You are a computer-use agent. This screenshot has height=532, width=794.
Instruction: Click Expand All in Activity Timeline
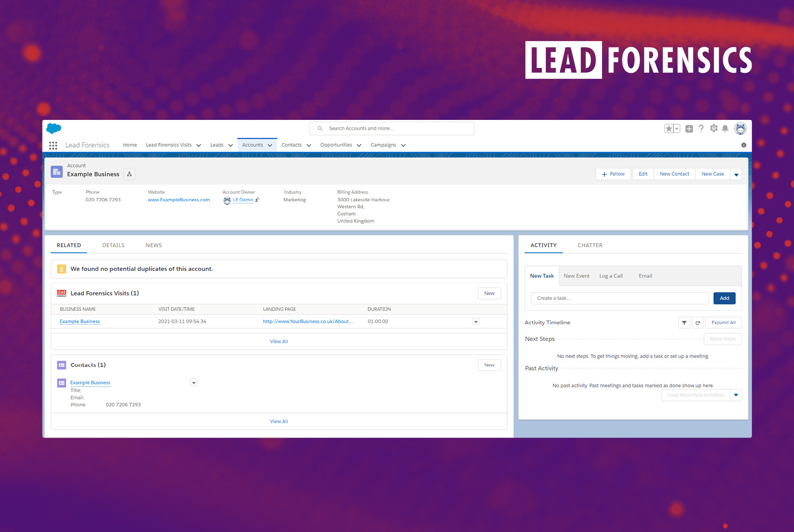coord(724,323)
